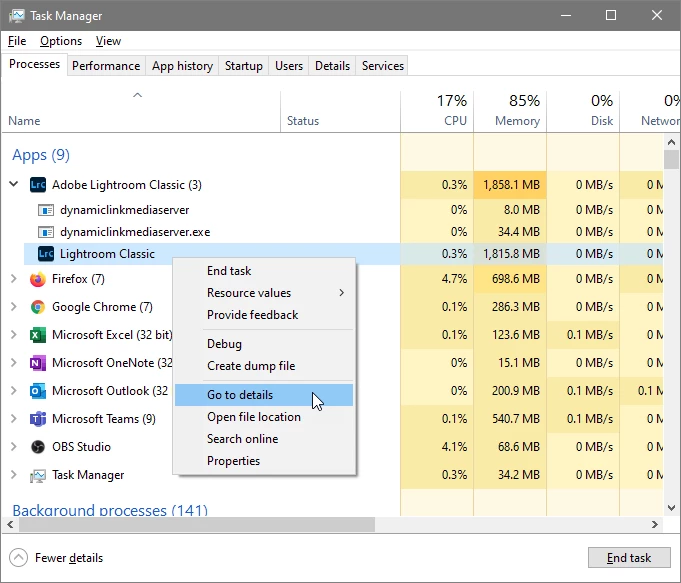Click the 698.6 MB Firefox memory cell
The image size is (681, 583).
(x=510, y=279)
